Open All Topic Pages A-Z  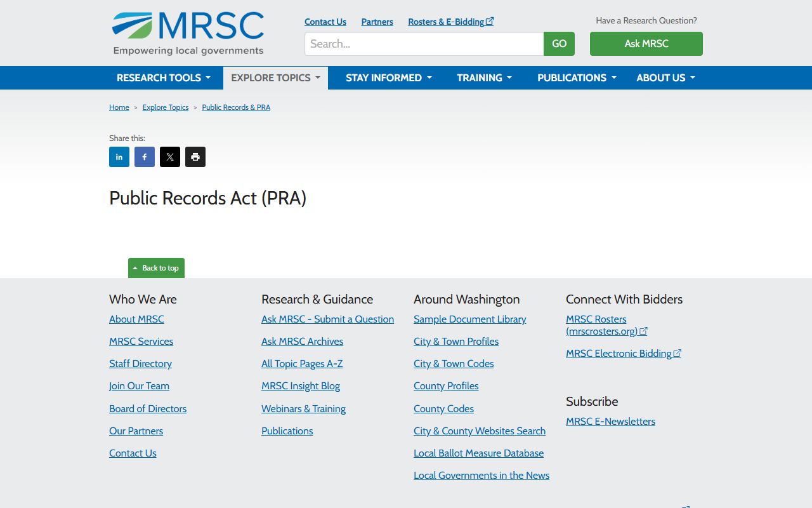tap(302, 364)
